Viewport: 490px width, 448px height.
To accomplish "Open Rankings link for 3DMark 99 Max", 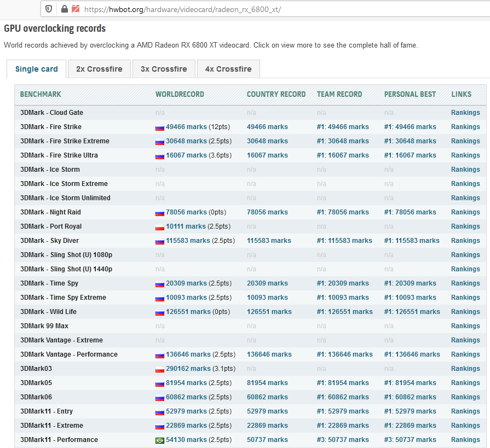I will tap(465, 326).
